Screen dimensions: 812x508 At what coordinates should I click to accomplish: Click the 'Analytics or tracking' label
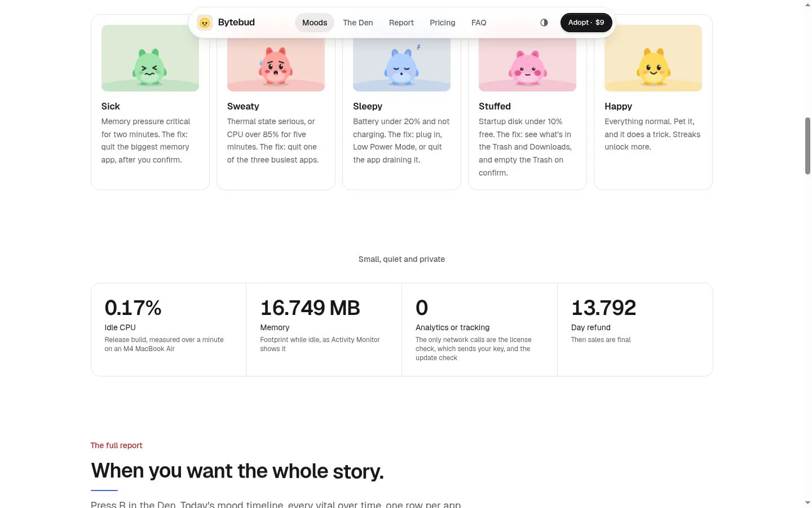pos(452,327)
